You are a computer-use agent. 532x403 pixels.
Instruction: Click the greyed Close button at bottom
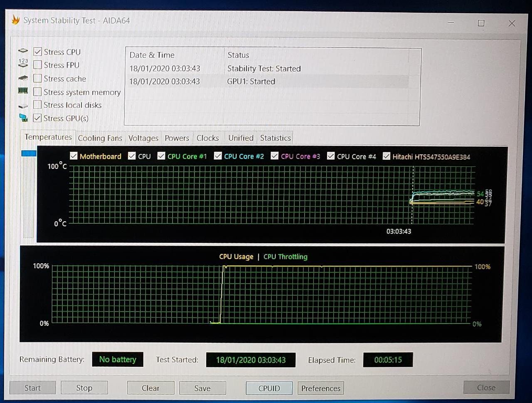click(x=486, y=387)
